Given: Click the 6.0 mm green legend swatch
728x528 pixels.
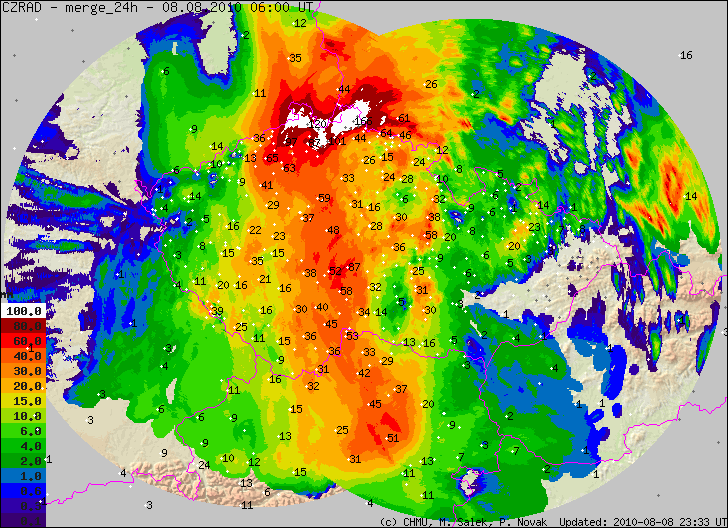Looking at the screenshot, I should (23, 431).
